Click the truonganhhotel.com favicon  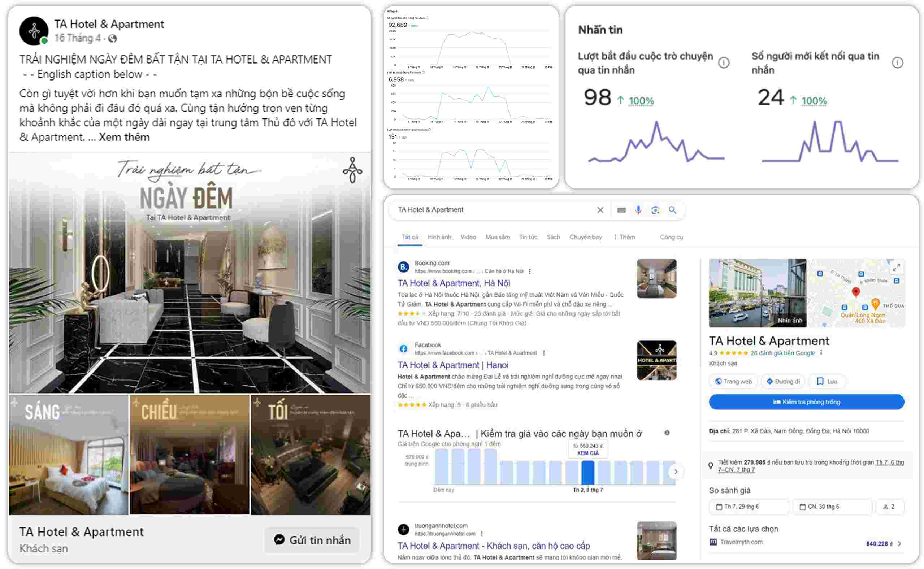[x=403, y=530]
